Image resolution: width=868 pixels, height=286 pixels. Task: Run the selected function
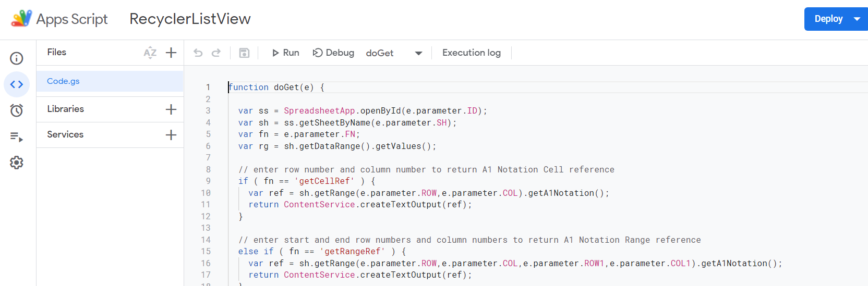tap(285, 53)
